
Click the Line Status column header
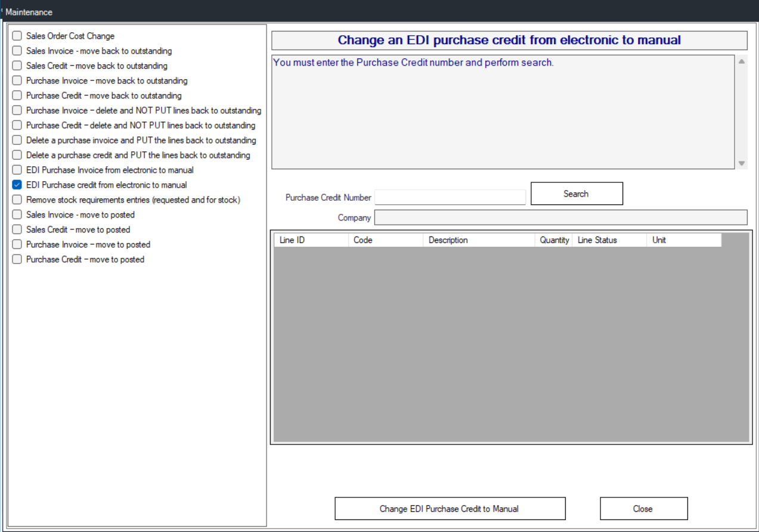(609, 240)
